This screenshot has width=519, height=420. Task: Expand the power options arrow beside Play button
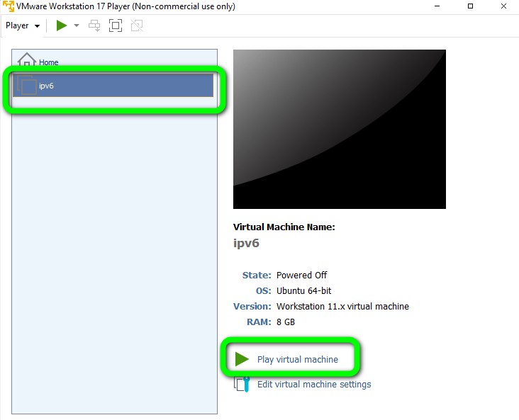point(77,25)
